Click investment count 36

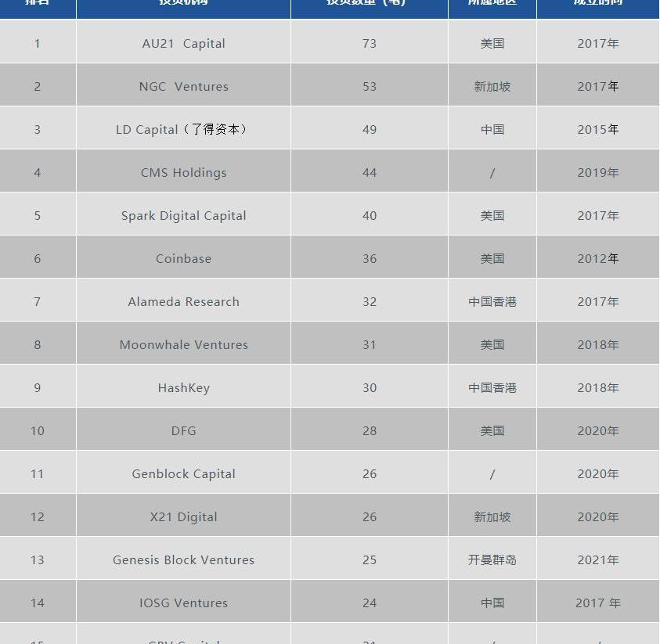click(x=369, y=258)
